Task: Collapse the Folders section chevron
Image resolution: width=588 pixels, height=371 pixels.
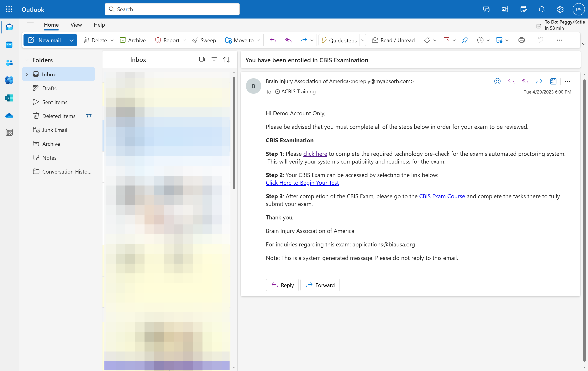Action: [27, 60]
